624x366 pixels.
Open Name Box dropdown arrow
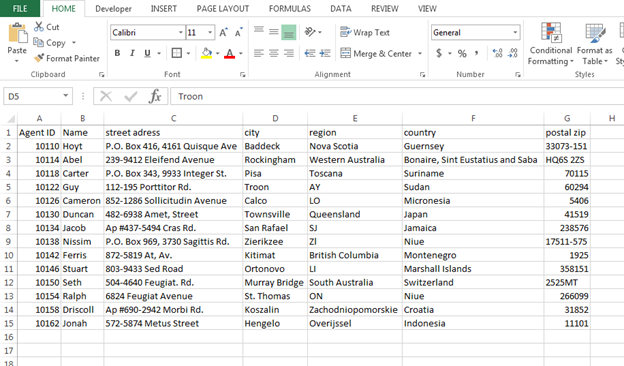pyautogui.click(x=66, y=96)
